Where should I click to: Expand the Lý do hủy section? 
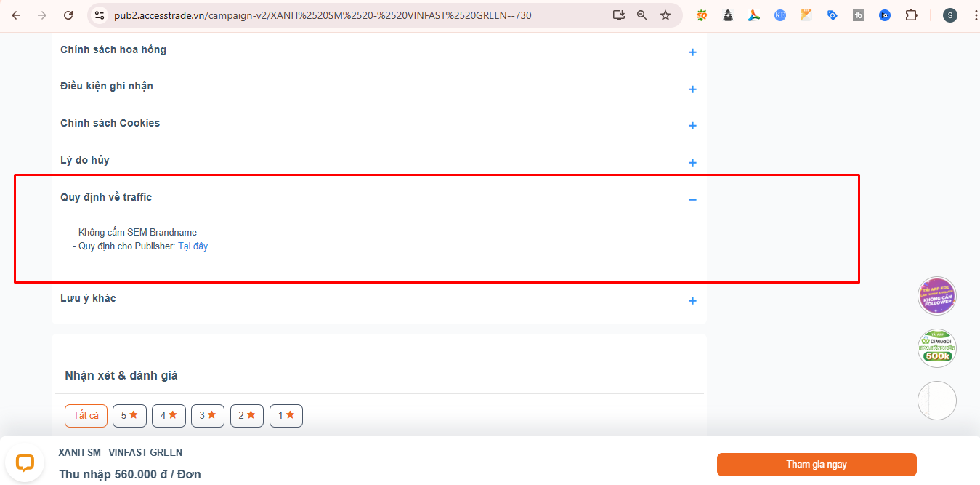pyautogui.click(x=692, y=163)
